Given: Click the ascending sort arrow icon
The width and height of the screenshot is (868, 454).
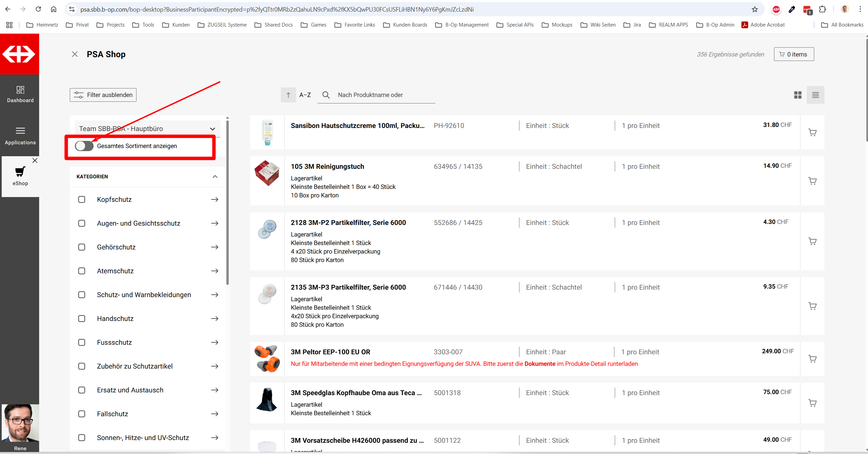Looking at the screenshot, I should [x=288, y=95].
